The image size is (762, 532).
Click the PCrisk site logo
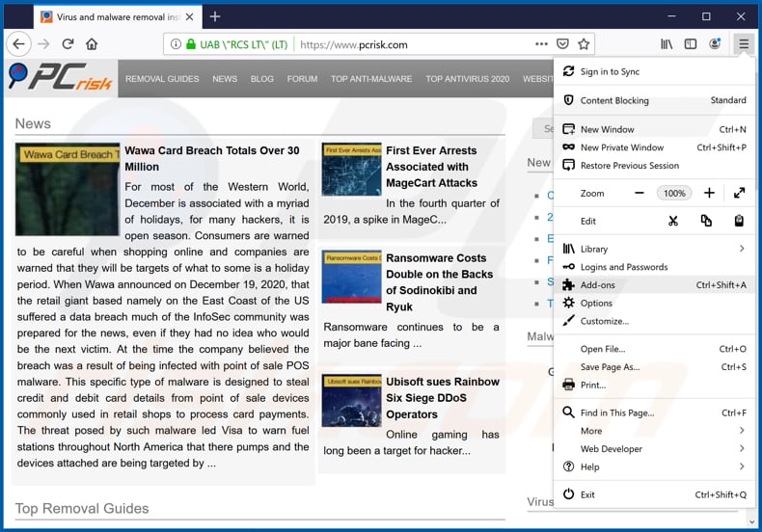click(61, 78)
